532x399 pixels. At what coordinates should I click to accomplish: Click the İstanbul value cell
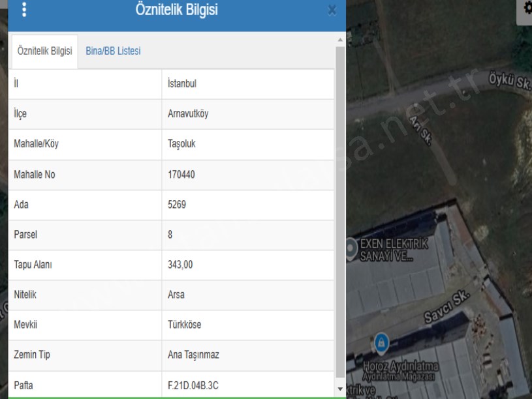(182, 84)
